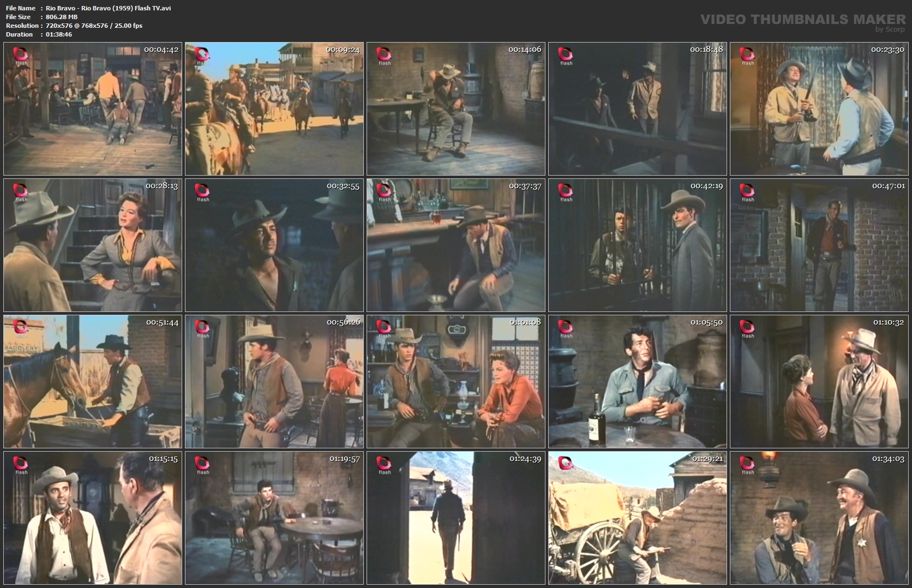Click the flash logo on the 01:05:50 frame
Image resolution: width=912 pixels, height=588 pixels.
[x=566, y=328]
